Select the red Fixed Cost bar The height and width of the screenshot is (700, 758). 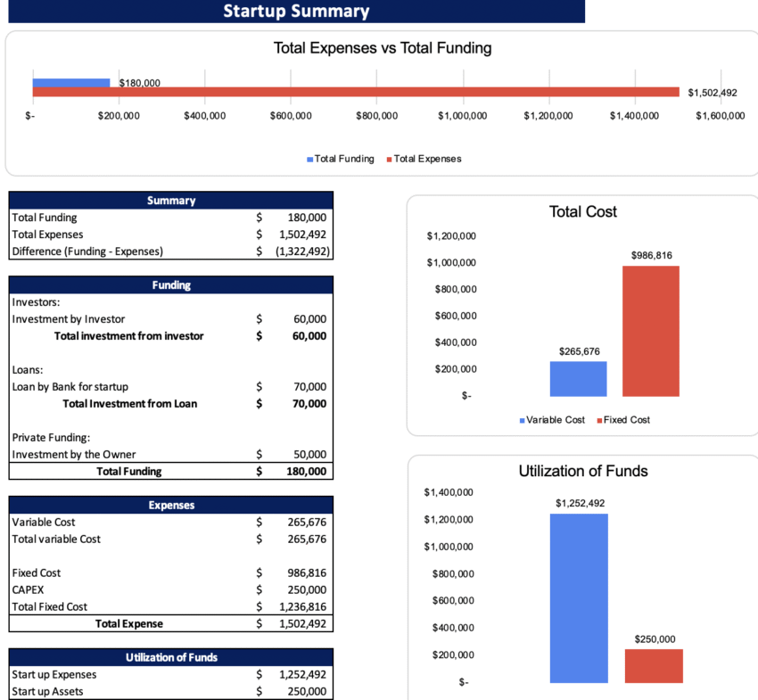[650, 330]
